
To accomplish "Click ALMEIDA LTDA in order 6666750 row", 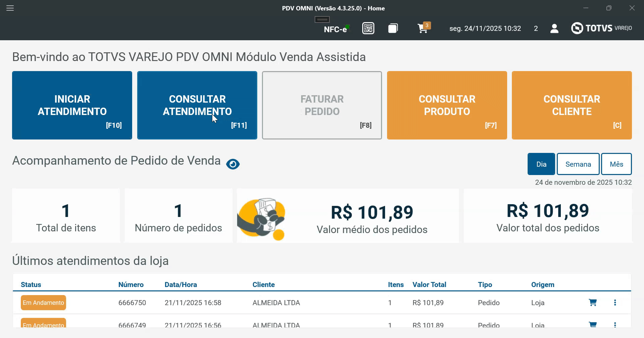I will (276, 303).
